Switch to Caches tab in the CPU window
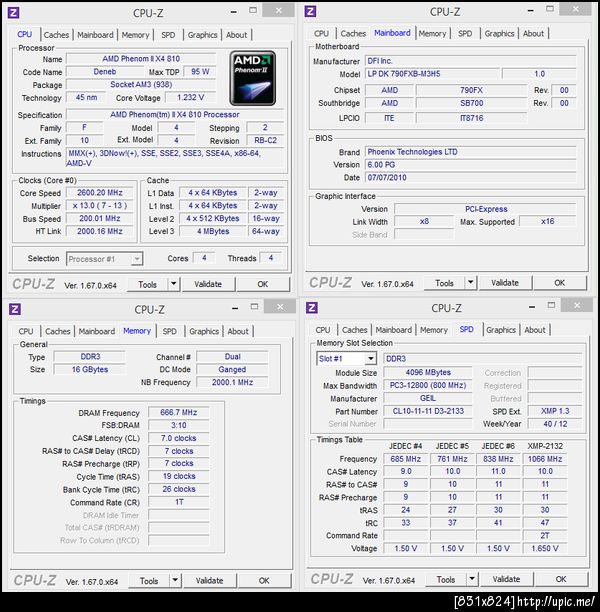 [x=56, y=35]
